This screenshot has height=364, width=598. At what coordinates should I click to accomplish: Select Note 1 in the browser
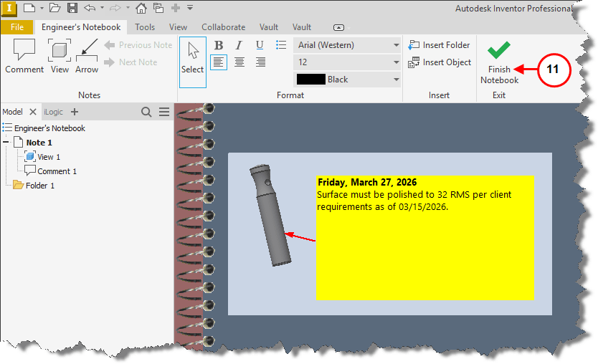click(39, 143)
